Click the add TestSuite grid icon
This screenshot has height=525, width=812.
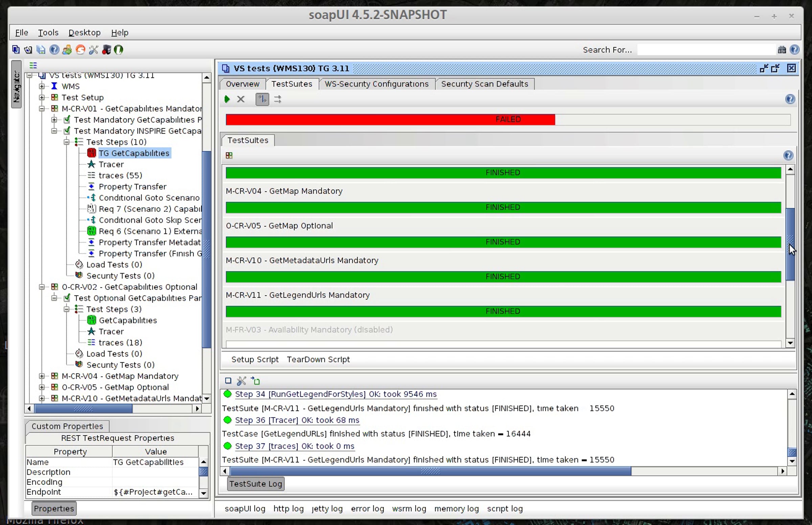[x=229, y=155]
